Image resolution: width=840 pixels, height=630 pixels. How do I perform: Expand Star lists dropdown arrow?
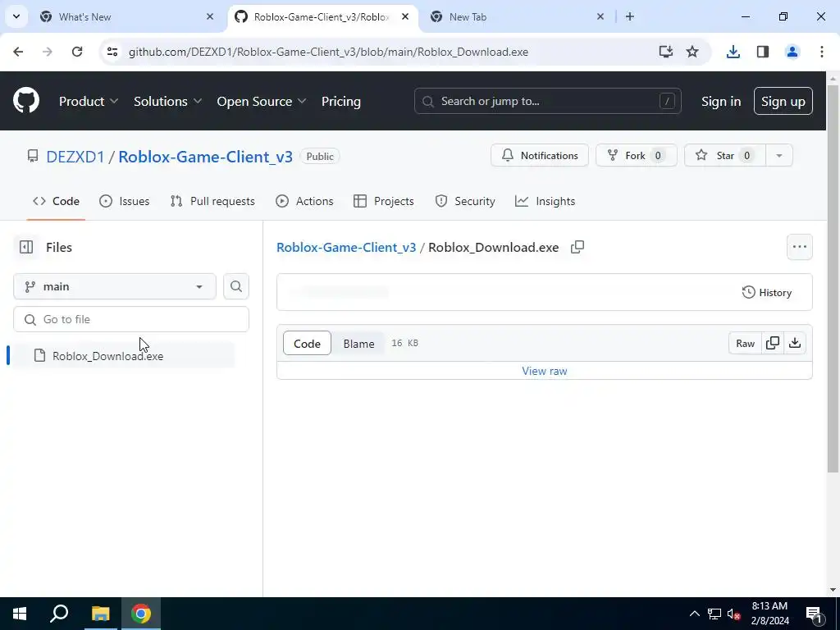point(779,155)
